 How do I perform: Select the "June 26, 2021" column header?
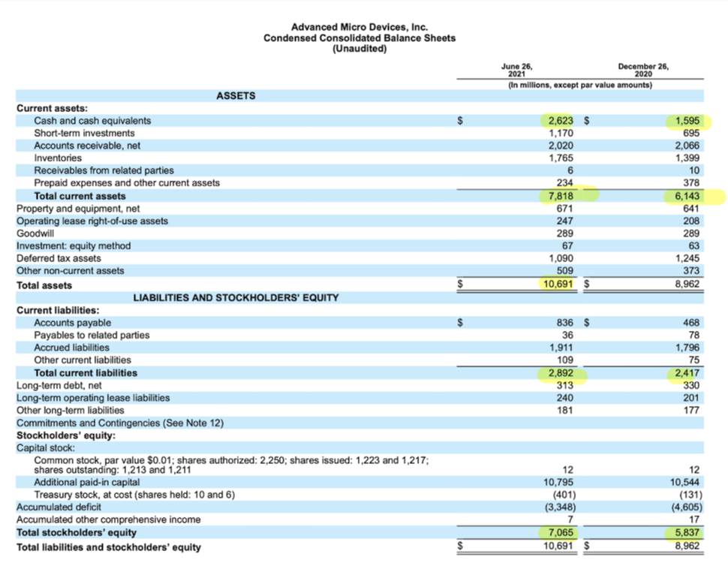(517, 70)
